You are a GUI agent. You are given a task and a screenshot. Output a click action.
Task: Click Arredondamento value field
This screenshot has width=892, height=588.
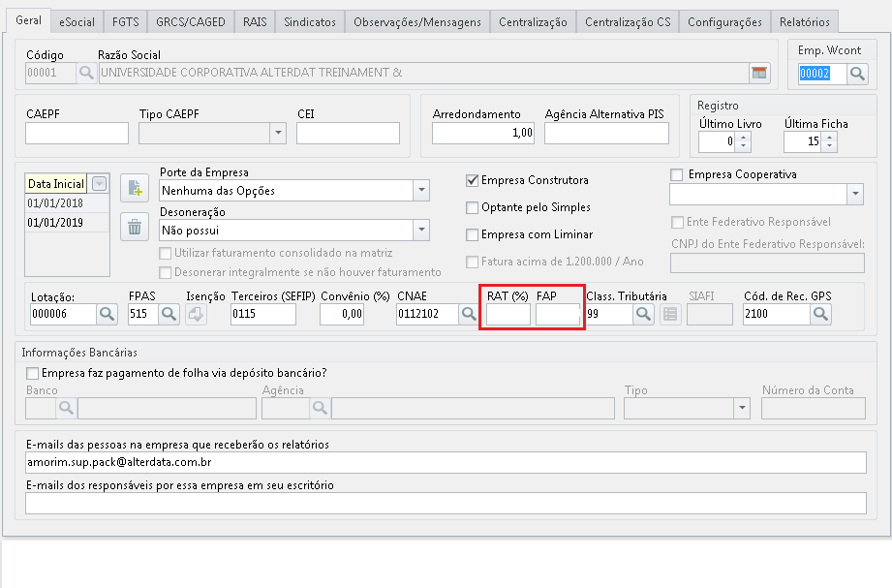click(x=483, y=134)
